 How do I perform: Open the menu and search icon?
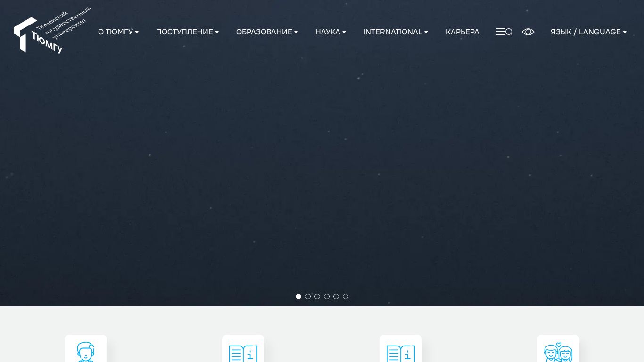pos(504,32)
